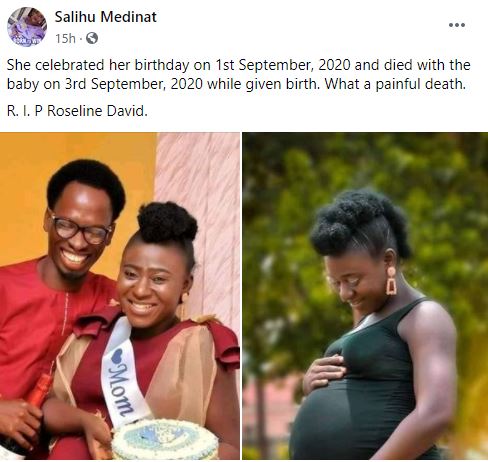Image resolution: width=488 pixels, height=462 pixels.
Task: Click the blue cake in left photo
Action: click(x=165, y=440)
